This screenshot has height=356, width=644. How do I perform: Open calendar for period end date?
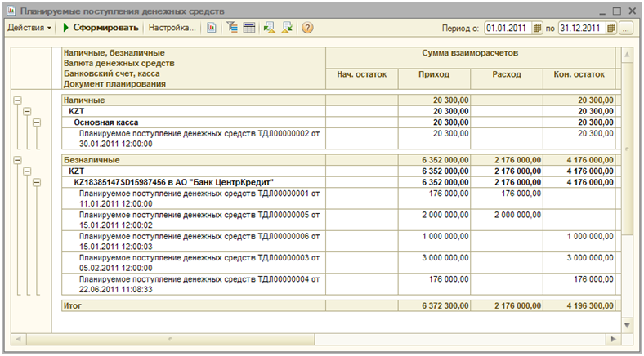tap(610, 28)
